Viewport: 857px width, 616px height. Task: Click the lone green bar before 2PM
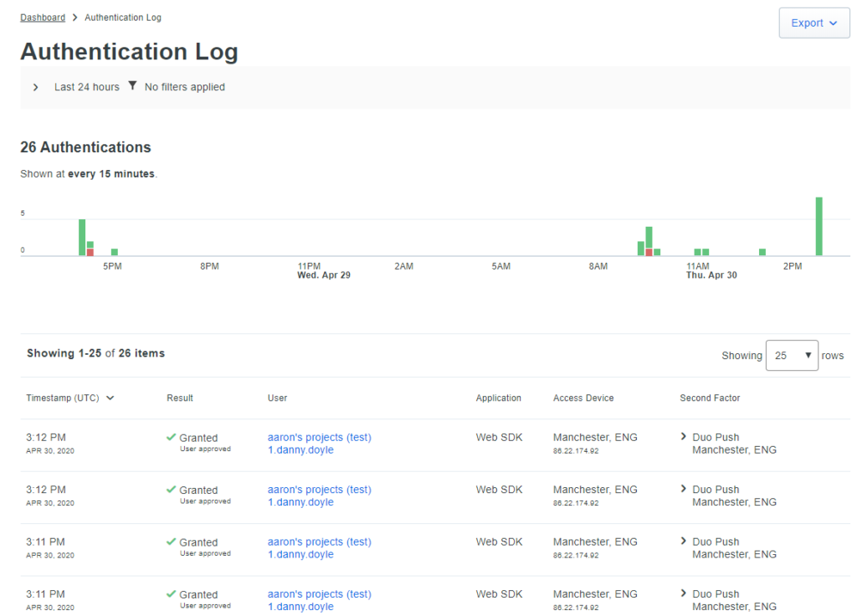(762, 252)
